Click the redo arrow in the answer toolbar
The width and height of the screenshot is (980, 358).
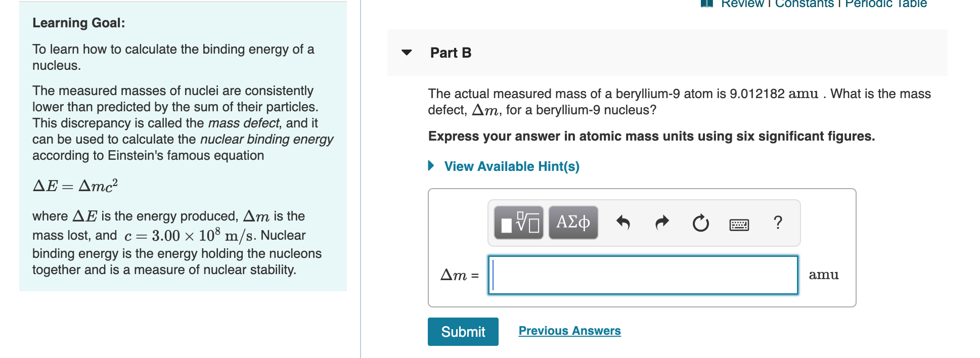tap(661, 221)
